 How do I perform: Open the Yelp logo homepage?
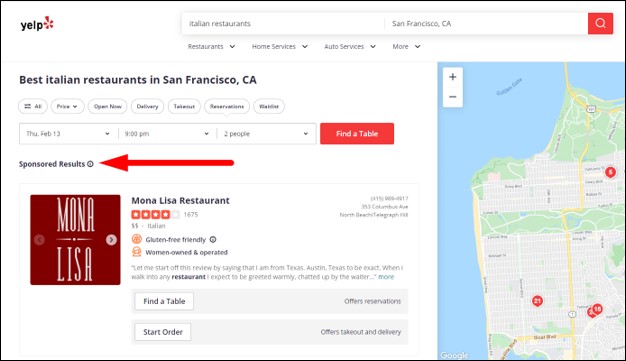[37, 24]
